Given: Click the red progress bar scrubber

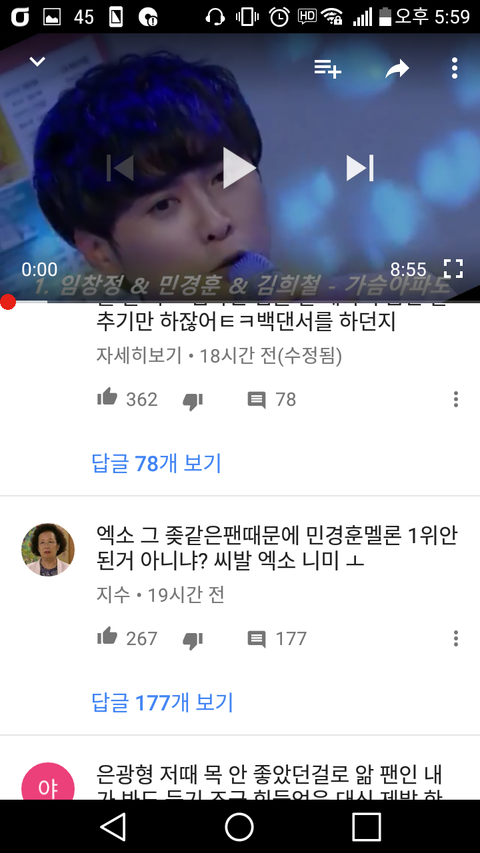Looking at the screenshot, I should click(8, 302).
